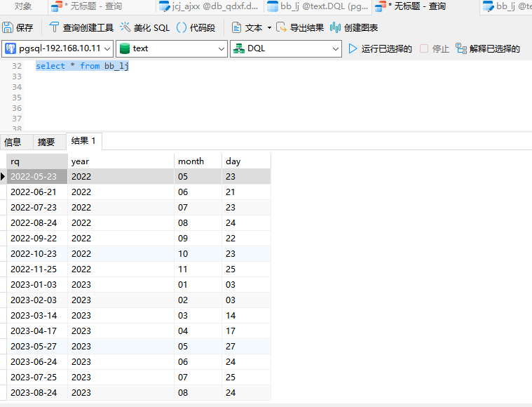Click Create Chart (创建图表)
This screenshot has height=407, width=532.
(x=354, y=28)
